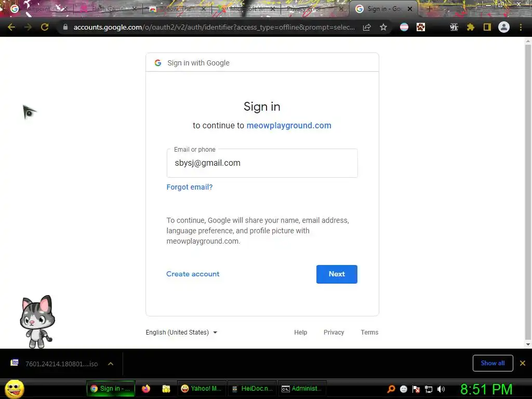Click the cartoon cat desktop pet
The image size is (532, 399).
[37, 322]
